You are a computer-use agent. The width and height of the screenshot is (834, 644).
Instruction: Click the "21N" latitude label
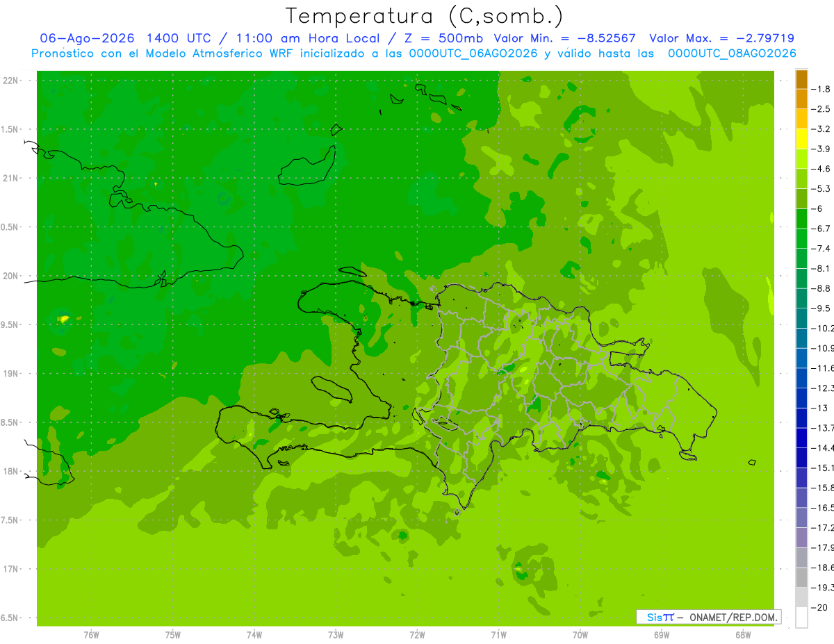tap(10, 179)
